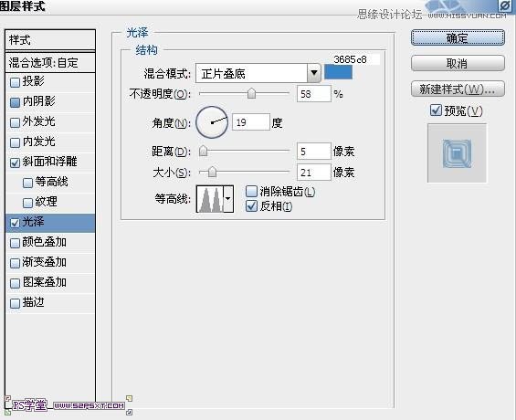Select the 样式 styles list header

50,40
